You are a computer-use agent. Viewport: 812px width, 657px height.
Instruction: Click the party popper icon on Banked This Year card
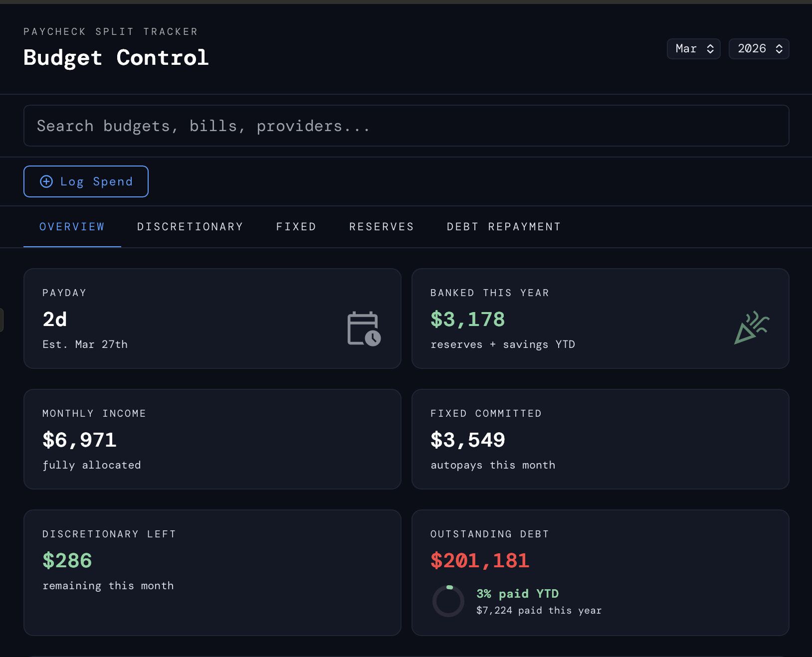pyautogui.click(x=752, y=328)
